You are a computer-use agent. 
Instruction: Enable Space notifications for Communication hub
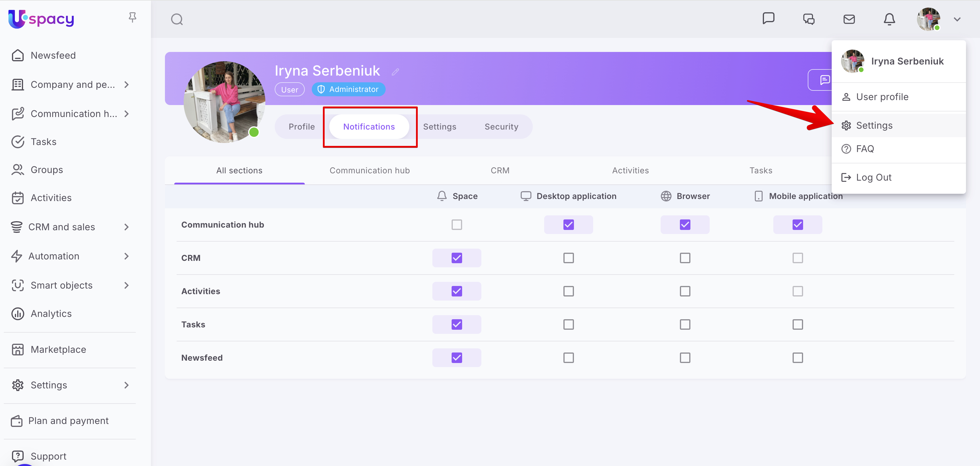click(x=457, y=225)
